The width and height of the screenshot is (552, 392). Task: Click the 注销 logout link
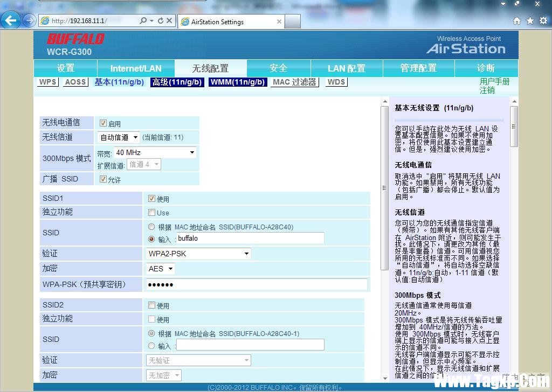487,90
